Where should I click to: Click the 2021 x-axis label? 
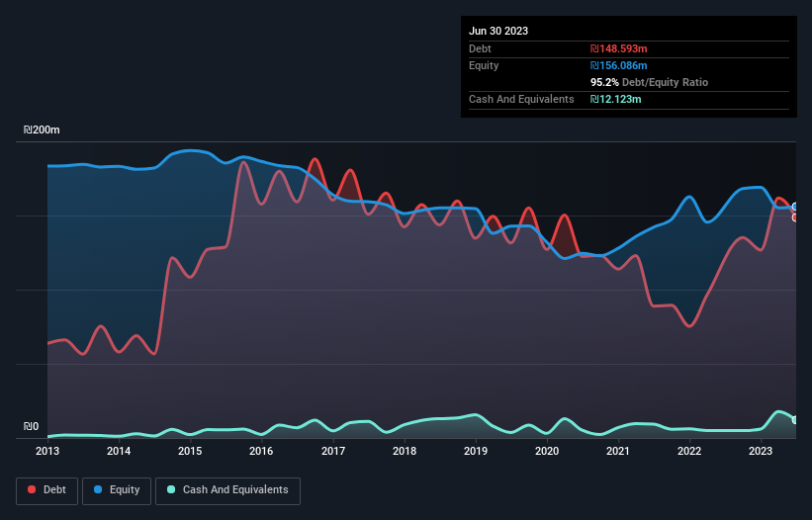[x=618, y=451]
